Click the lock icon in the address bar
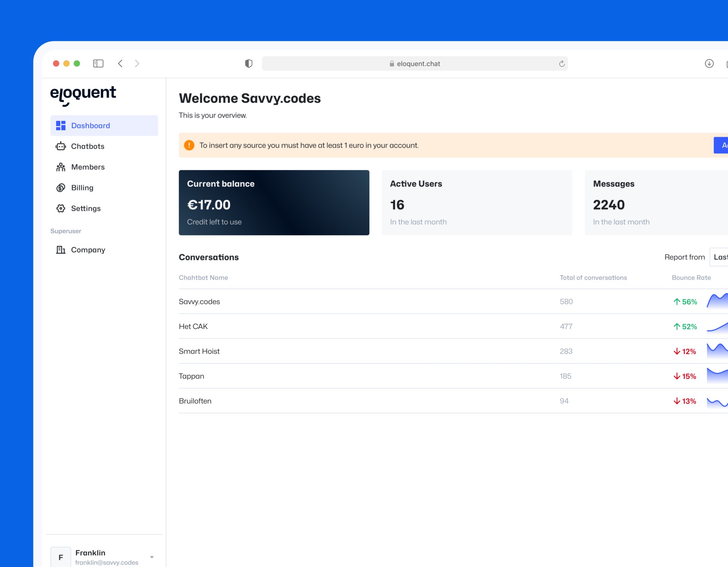This screenshot has width=728, height=567. [392, 64]
